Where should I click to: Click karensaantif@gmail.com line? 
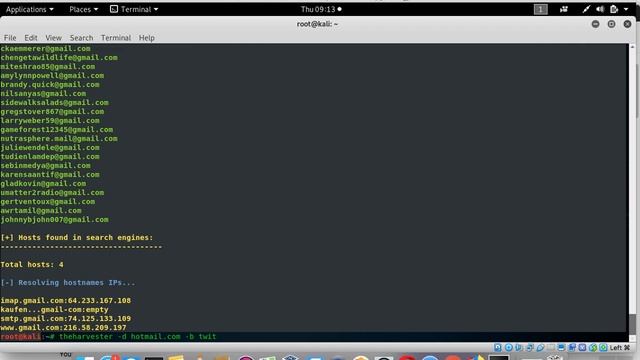[x=50, y=174]
